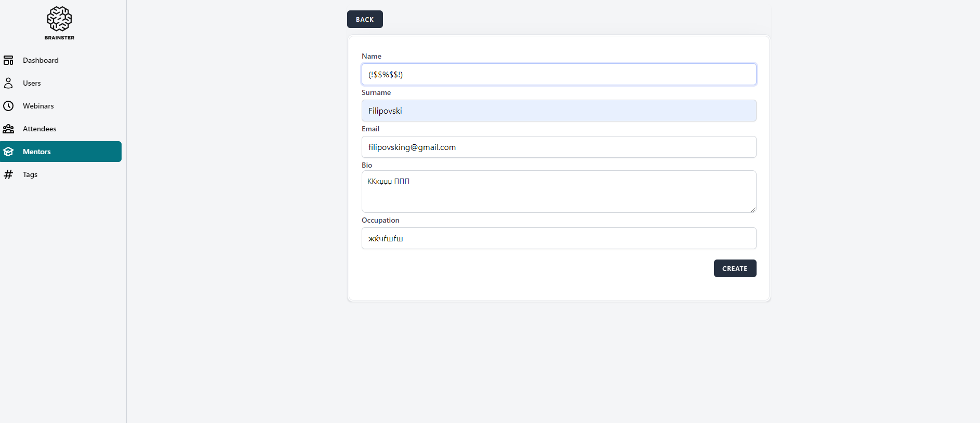980x423 pixels.
Task: Click into the Surname field
Action: tap(559, 111)
